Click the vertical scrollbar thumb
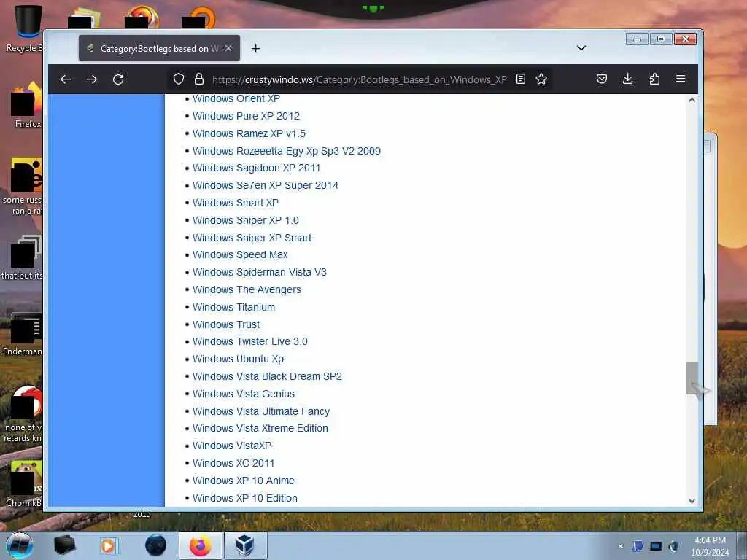 [x=692, y=378]
